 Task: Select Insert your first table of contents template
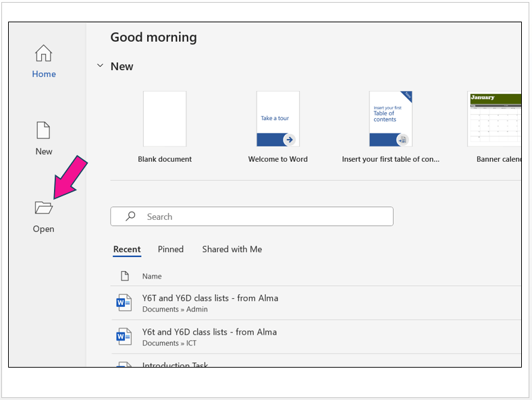click(x=390, y=119)
